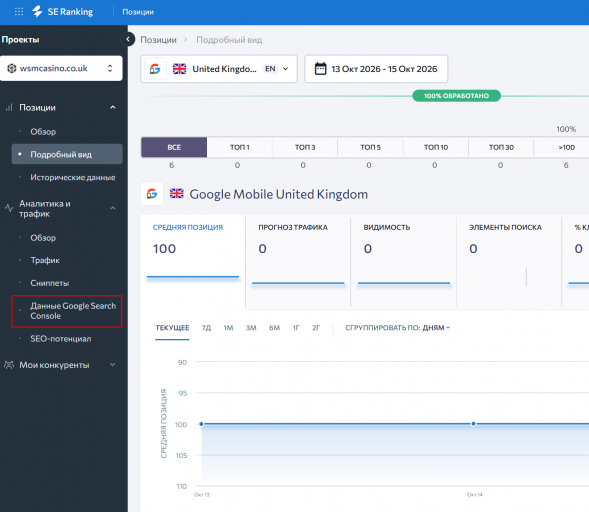This screenshot has height=512, width=589.
Task: Click the analytics pulse sidebar icon
Action: (x=9, y=208)
